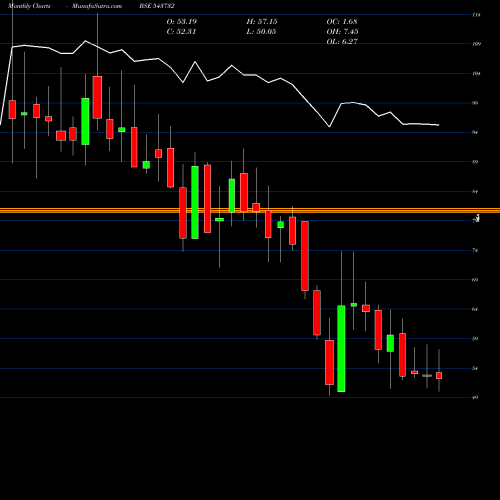The image size is (500, 500).
Task: Click the 64 price axis label
Action: 476,309
